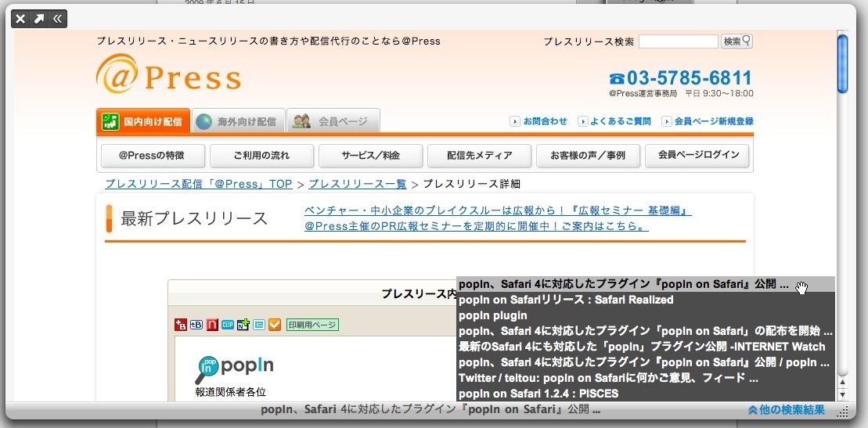This screenshot has height=428, width=868.
Task: Click the プレスリリース配信「@Press」TOP breadcrumb
Action: click(x=199, y=184)
